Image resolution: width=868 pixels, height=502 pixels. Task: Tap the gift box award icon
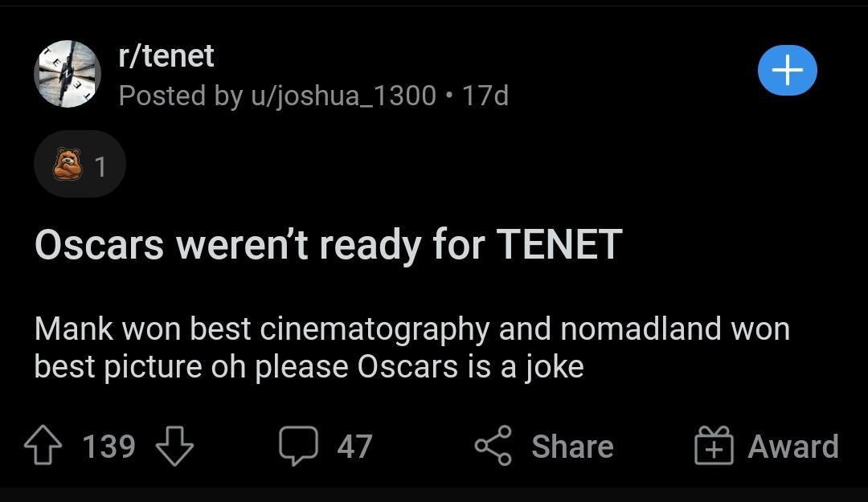click(714, 447)
